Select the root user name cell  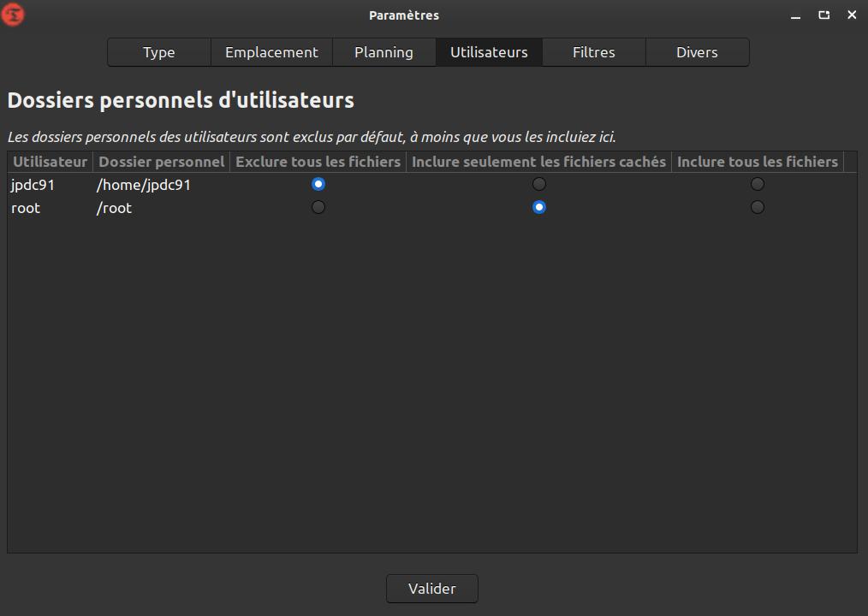(x=26, y=208)
